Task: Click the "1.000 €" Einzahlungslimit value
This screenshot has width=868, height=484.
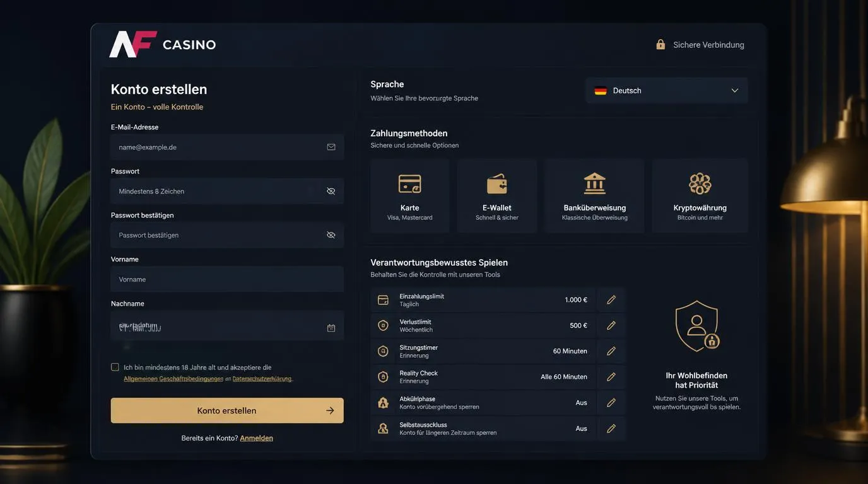Action: click(576, 300)
